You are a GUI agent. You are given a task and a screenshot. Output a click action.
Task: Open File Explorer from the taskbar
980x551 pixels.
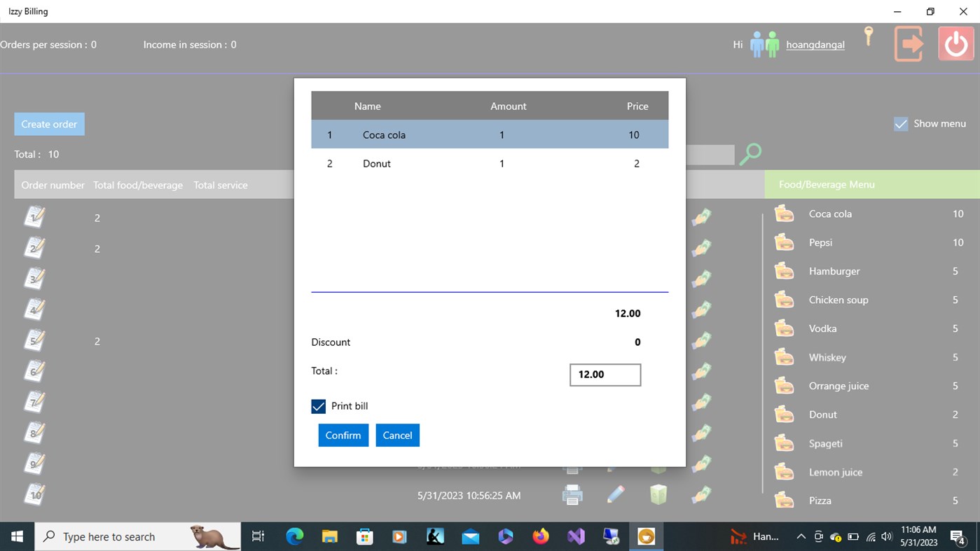click(330, 536)
